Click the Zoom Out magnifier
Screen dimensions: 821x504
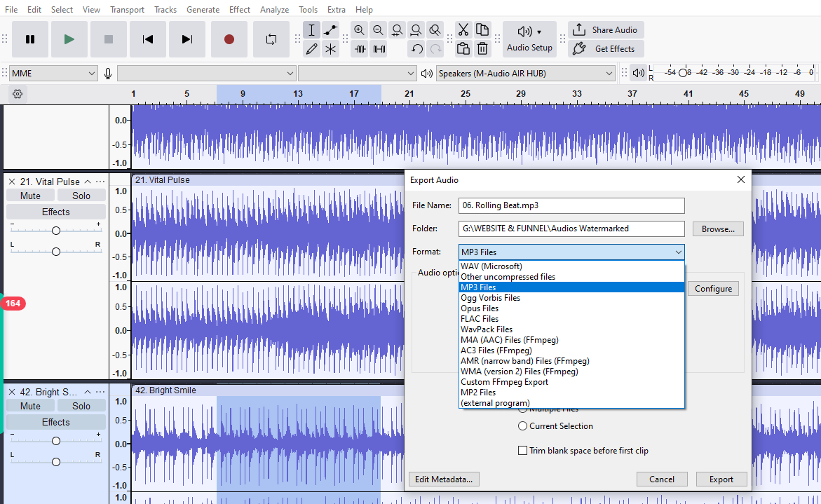(378, 30)
